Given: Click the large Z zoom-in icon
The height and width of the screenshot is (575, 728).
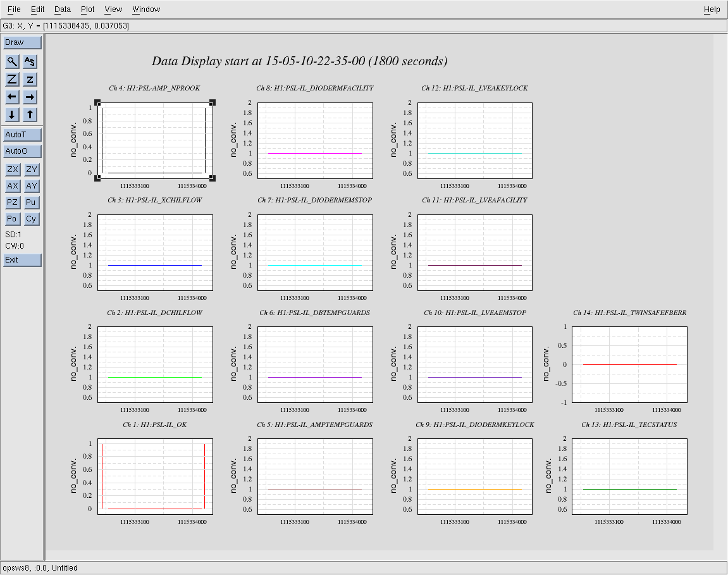Looking at the screenshot, I should [x=12, y=80].
